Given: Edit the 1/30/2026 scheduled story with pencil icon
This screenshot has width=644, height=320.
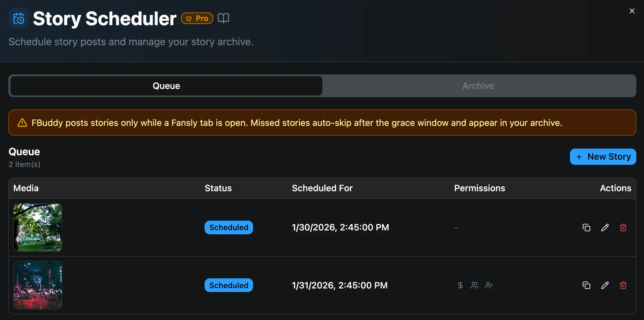Looking at the screenshot, I should pos(605,227).
